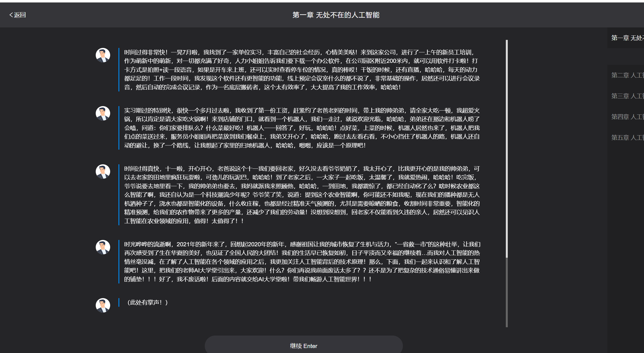Image resolution: width=644 pixels, height=353 pixels.
Task: Click the back arrow icon in the top bar
Action: (x=11, y=14)
